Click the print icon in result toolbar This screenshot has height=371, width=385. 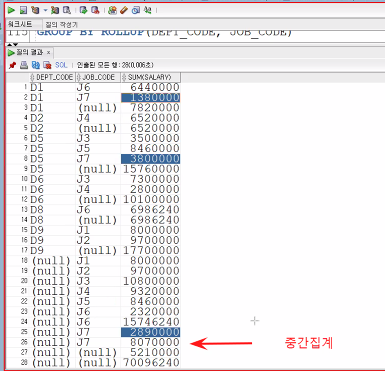click(24, 65)
